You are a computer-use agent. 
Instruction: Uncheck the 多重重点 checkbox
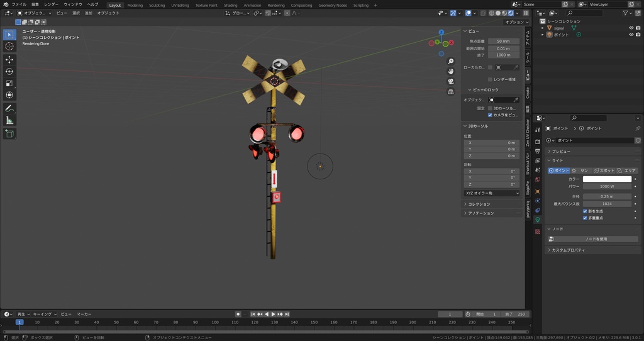click(585, 218)
